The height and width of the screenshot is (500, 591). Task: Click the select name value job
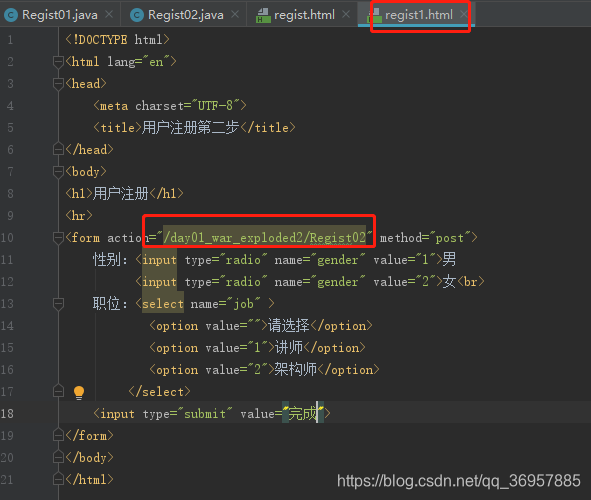point(243,304)
